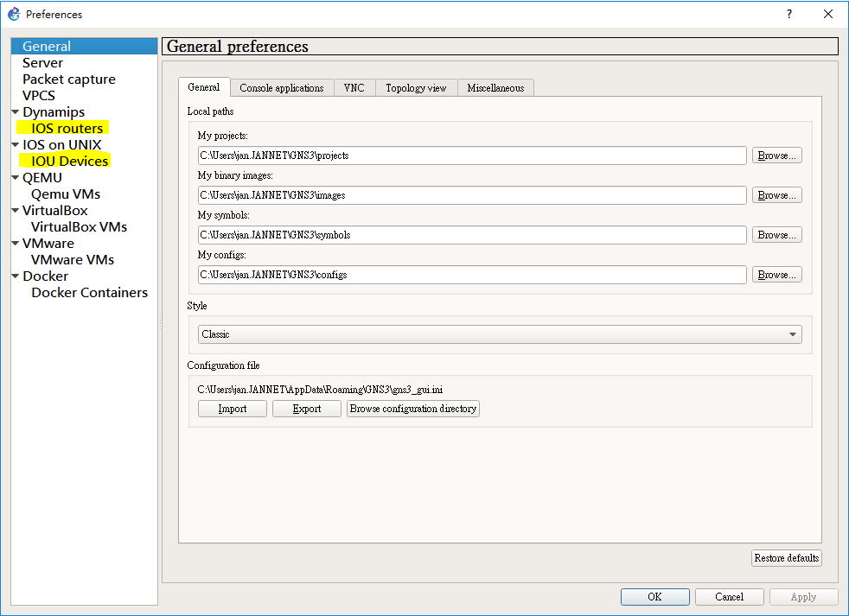Open the Style dropdown showing Classic
The width and height of the screenshot is (849, 616).
pos(500,334)
